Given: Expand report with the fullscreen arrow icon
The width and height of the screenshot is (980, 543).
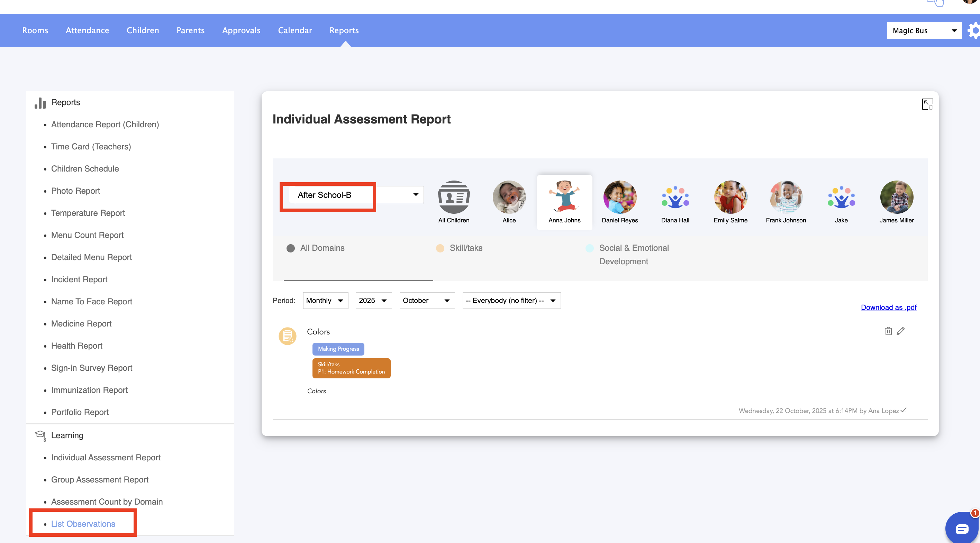Looking at the screenshot, I should pos(927,104).
